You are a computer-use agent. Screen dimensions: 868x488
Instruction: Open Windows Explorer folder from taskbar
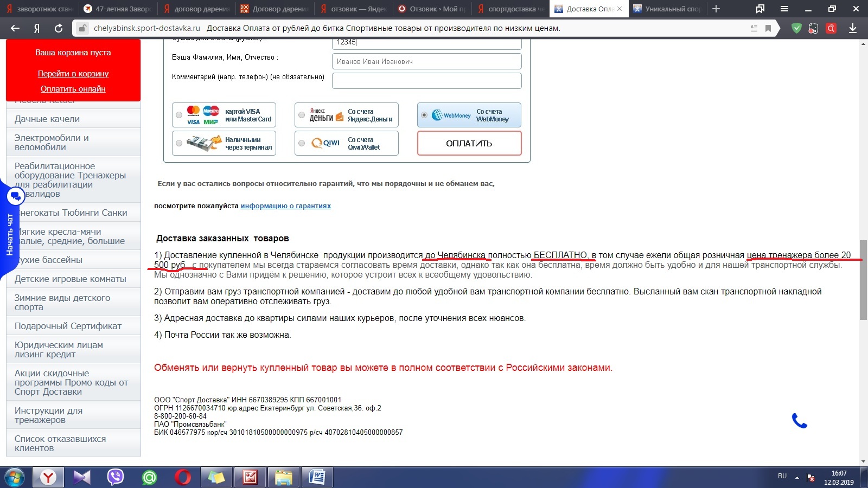point(283,477)
